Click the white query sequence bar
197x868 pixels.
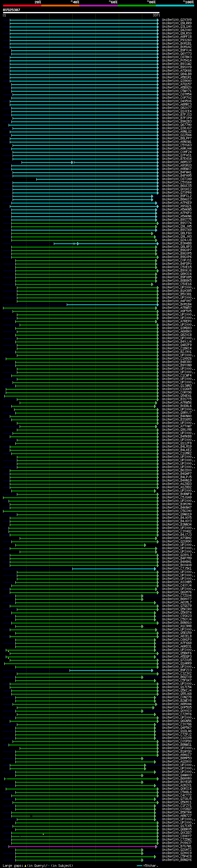coord(81,12)
